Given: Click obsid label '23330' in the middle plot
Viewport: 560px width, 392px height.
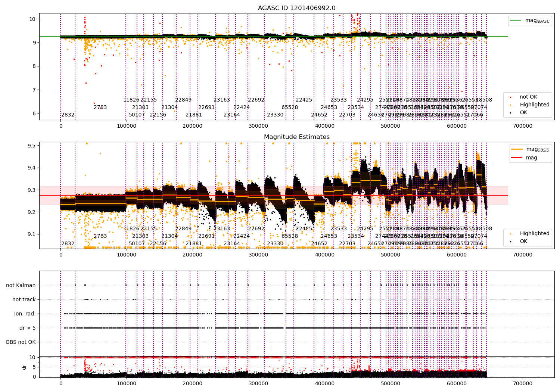Looking at the screenshot, I should (x=275, y=243).
